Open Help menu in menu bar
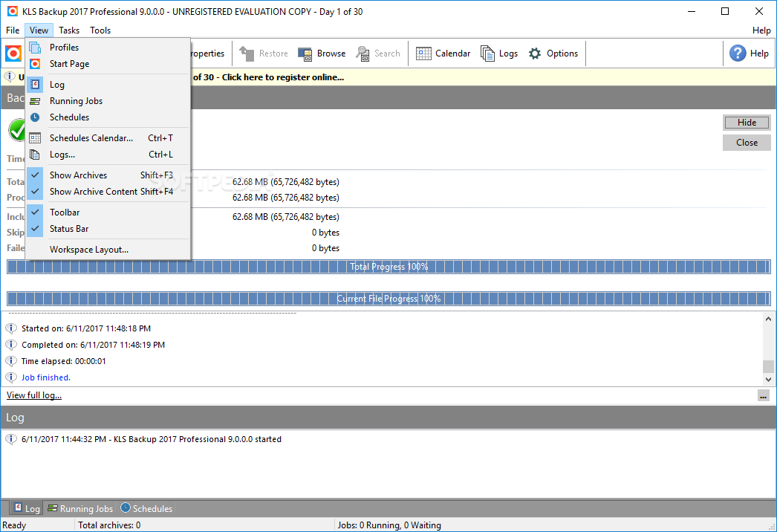The height and width of the screenshot is (532, 777). [x=761, y=30]
